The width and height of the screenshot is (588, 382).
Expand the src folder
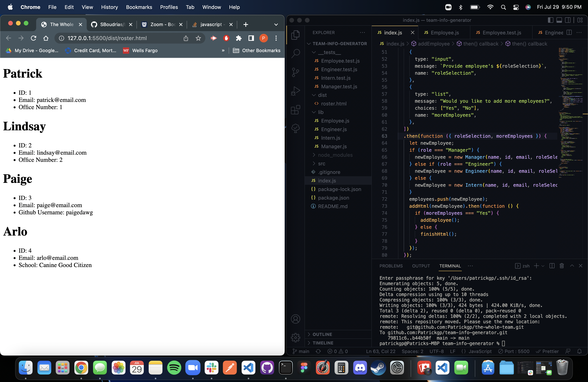tap(338, 164)
